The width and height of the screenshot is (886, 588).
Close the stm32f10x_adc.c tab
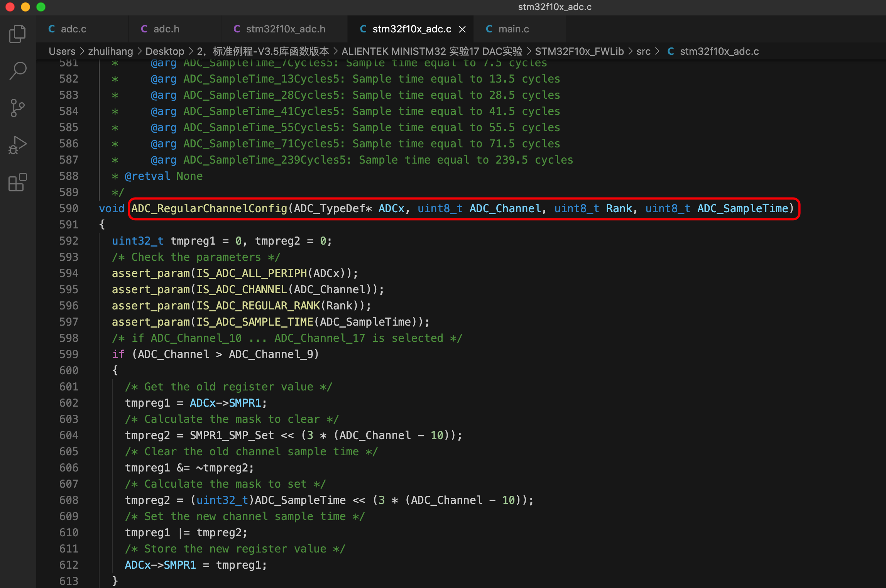462,29
